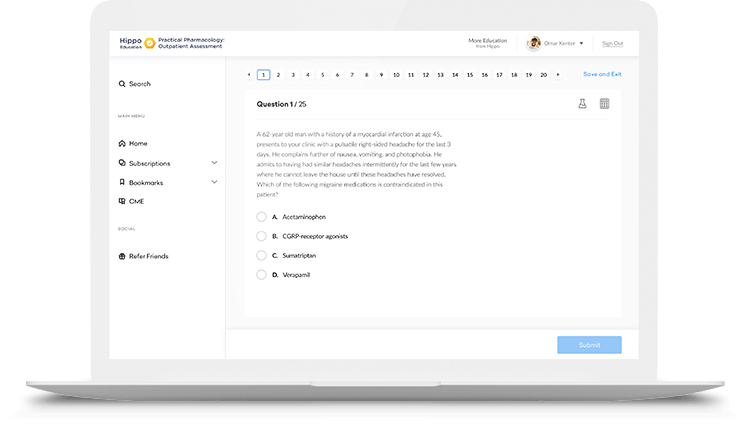Click the previous page arrow in pagination
The width and height of the screenshot is (749, 424).
[249, 75]
